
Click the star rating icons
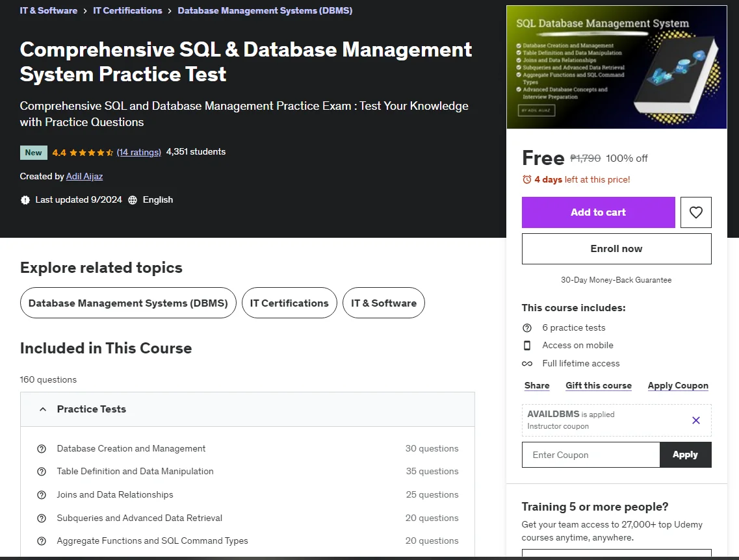click(x=91, y=153)
